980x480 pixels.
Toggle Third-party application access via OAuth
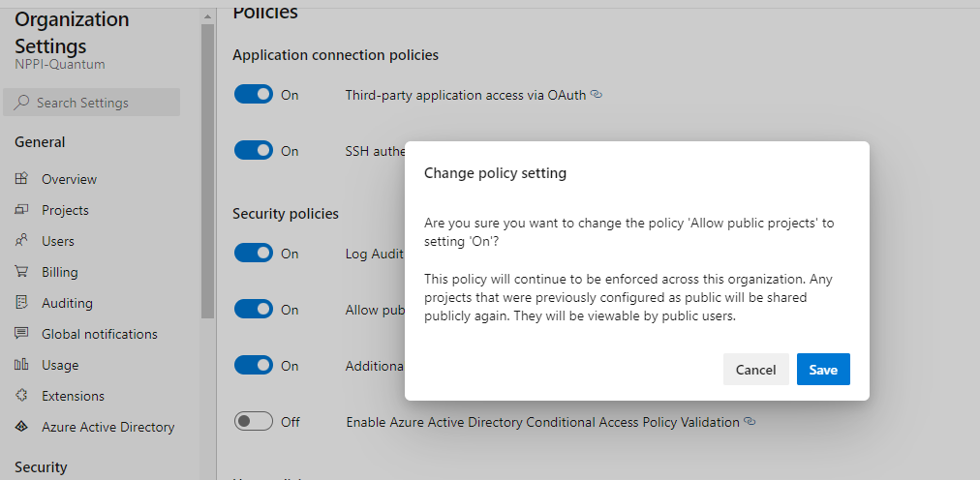point(254,94)
